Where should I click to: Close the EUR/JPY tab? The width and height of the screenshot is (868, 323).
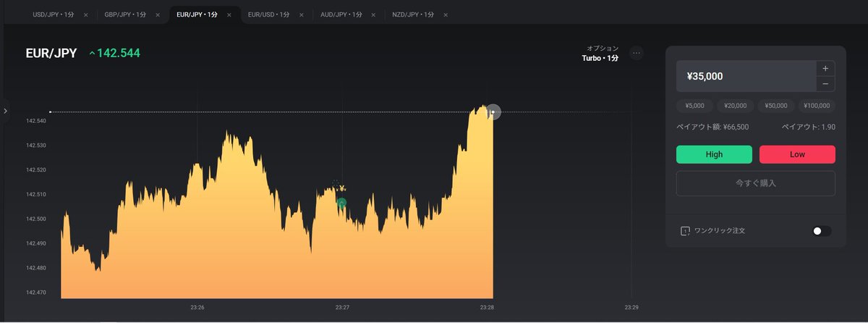229,15
